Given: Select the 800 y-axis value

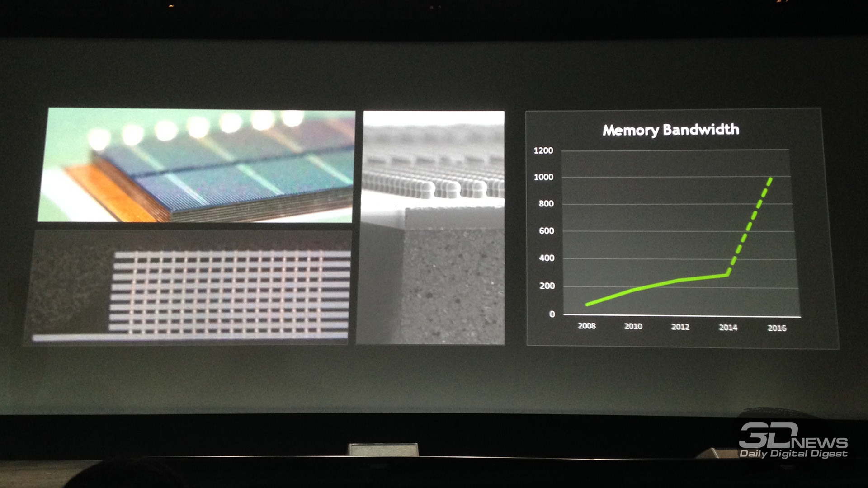Looking at the screenshot, I should pyautogui.click(x=546, y=204).
